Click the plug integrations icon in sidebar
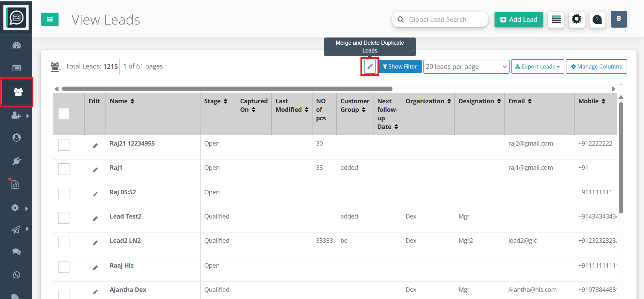Screen dimensions: 644x299 click(16, 161)
